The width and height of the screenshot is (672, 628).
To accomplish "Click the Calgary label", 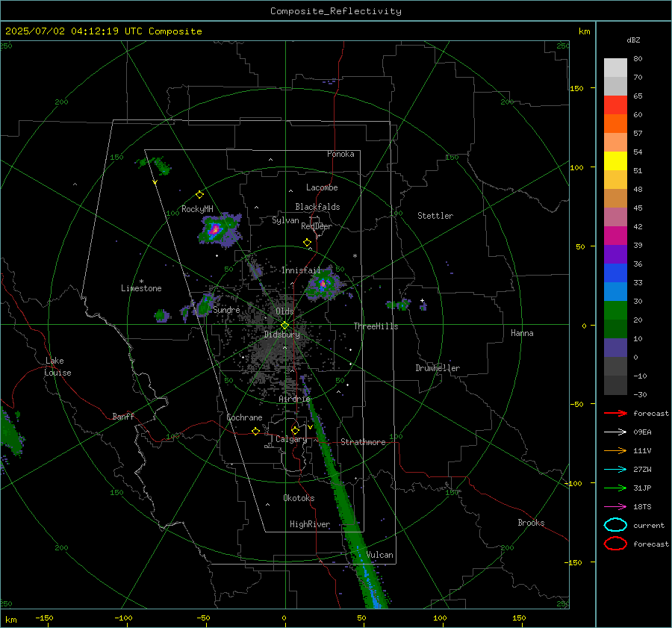I will pyautogui.click(x=291, y=439).
